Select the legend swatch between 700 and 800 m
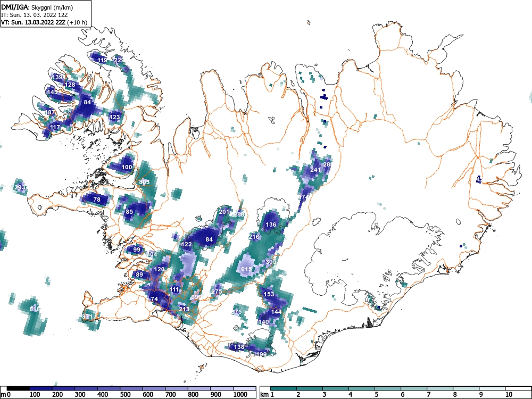Viewport: 532px width, 399px height. pyautogui.click(x=177, y=388)
